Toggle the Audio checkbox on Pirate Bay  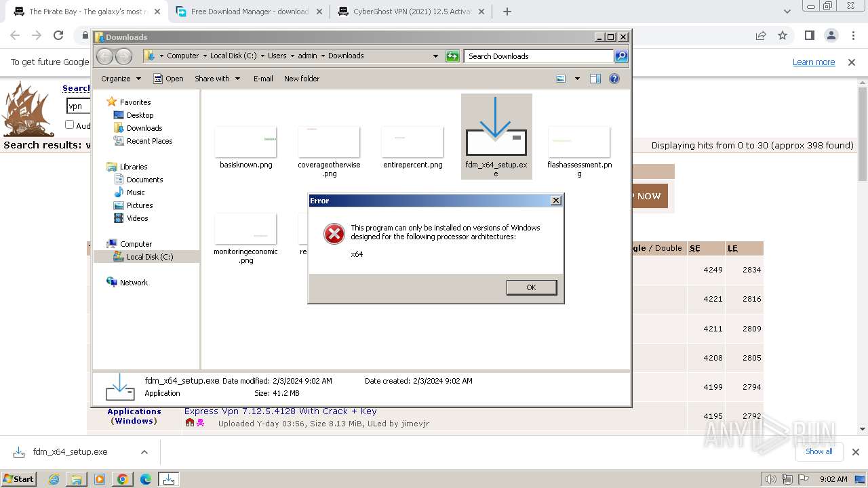[x=69, y=125]
